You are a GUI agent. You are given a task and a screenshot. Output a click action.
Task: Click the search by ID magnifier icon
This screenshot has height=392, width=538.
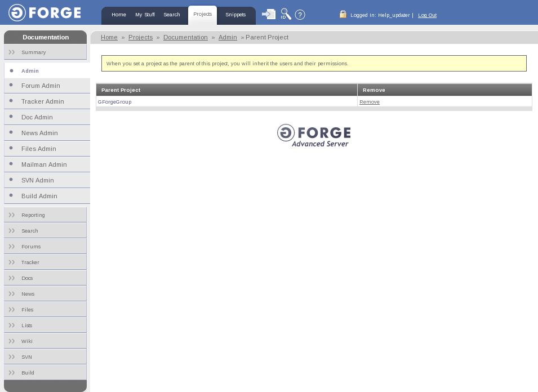286,14
